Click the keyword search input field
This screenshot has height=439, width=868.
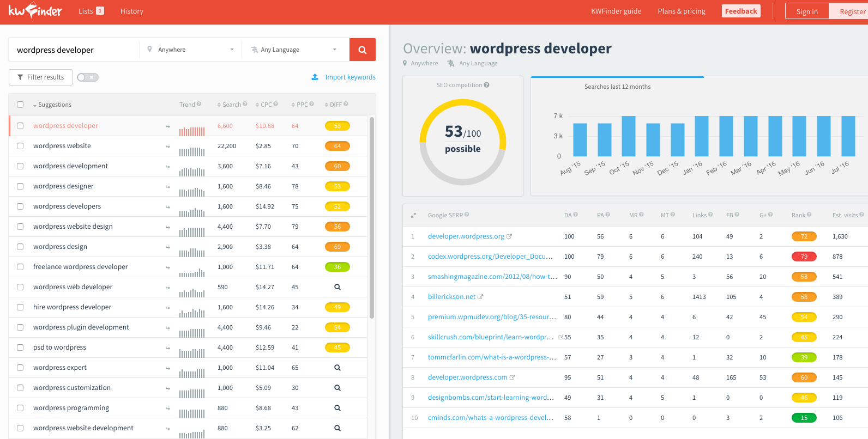pos(74,50)
